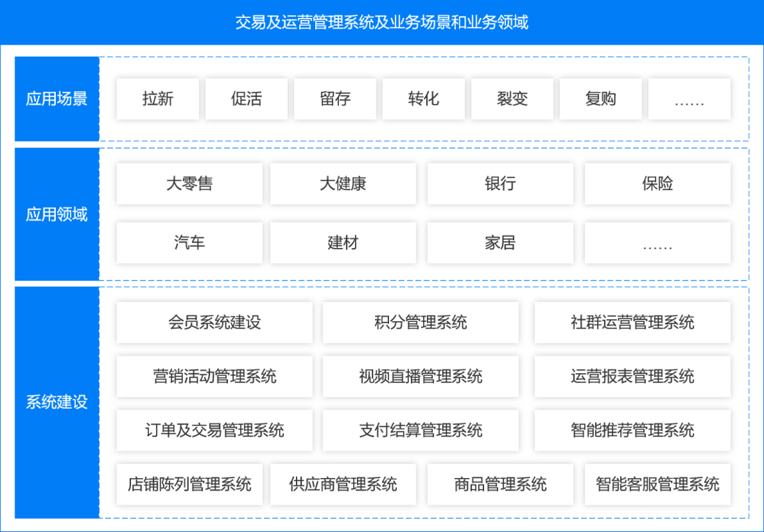Select the 应用领域 blue label
The height and width of the screenshot is (532, 764).
57,214
